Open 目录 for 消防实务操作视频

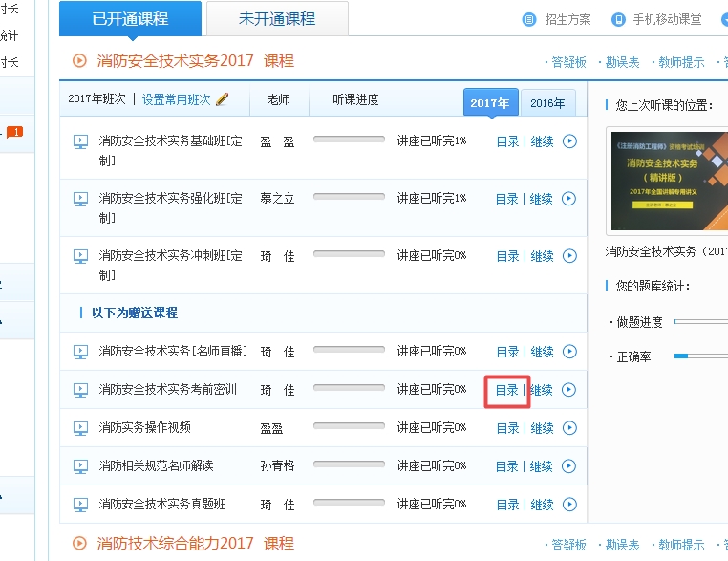(x=507, y=429)
